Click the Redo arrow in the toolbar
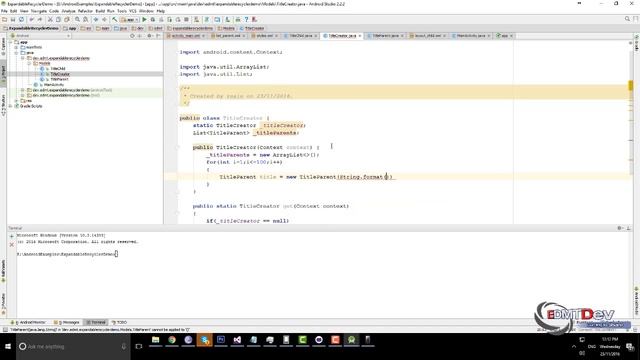 point(40,20)
